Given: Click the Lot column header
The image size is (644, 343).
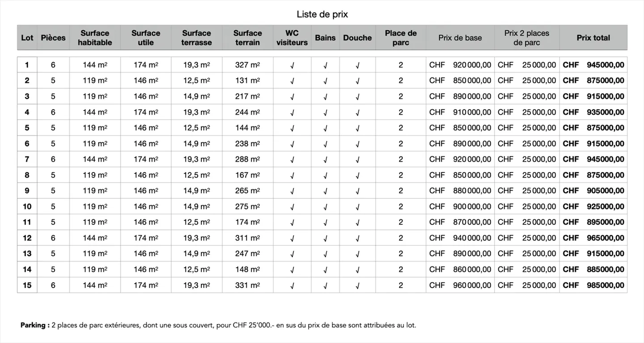Looking at the screenshot, I should (27, 38).
